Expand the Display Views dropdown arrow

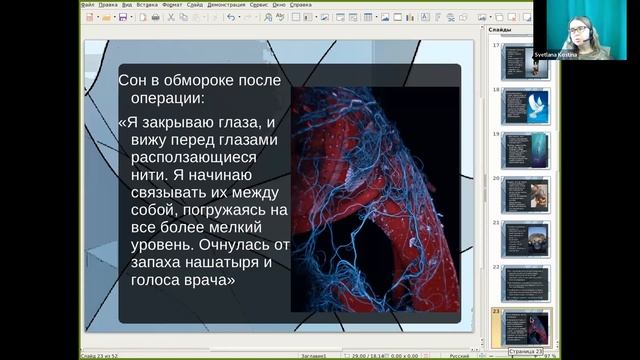(x=316, y=17)
